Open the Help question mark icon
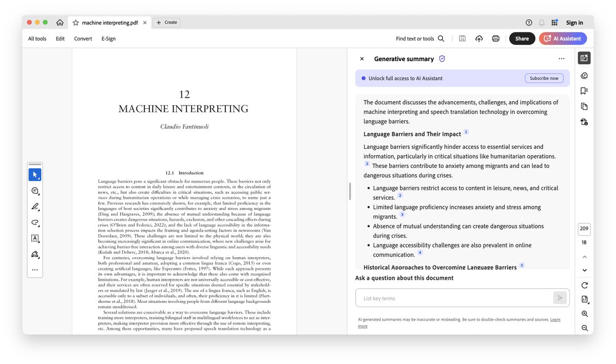 [529, 23]
